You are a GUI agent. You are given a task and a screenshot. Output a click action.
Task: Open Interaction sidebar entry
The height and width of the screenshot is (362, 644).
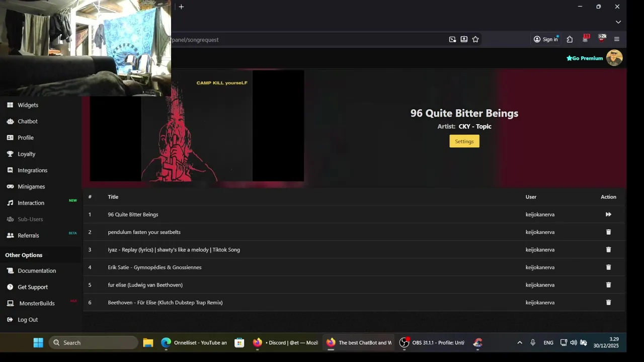pos(31,203)
